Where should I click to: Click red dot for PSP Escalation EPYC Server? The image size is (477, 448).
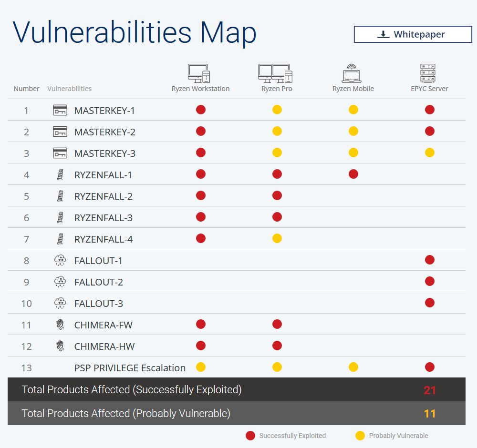point(430,367)
